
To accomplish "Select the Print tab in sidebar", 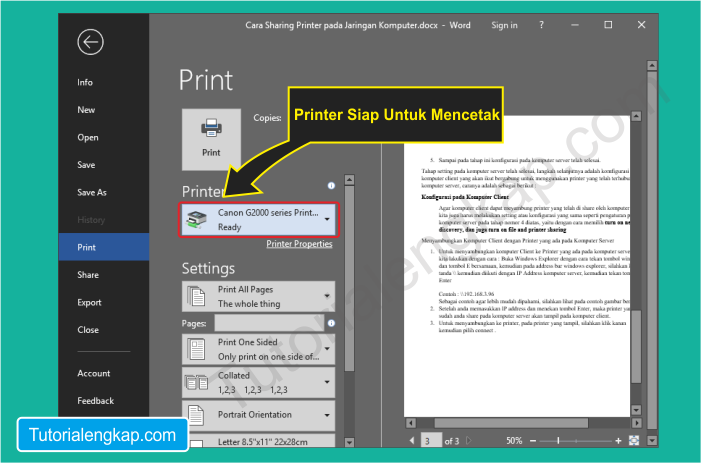I will 104,247.
